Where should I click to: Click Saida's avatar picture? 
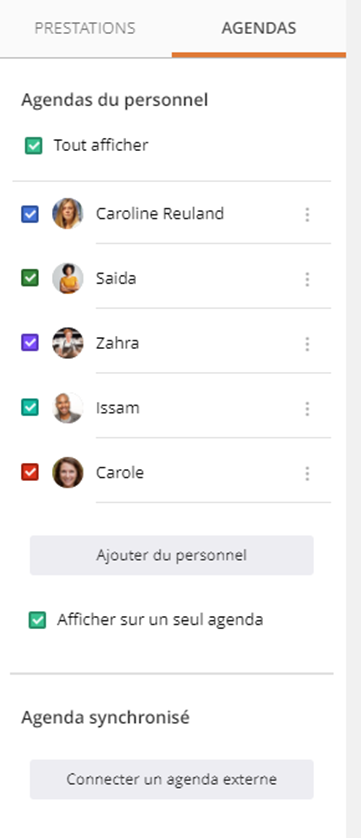pyautogui.click(x=68, y=278)
